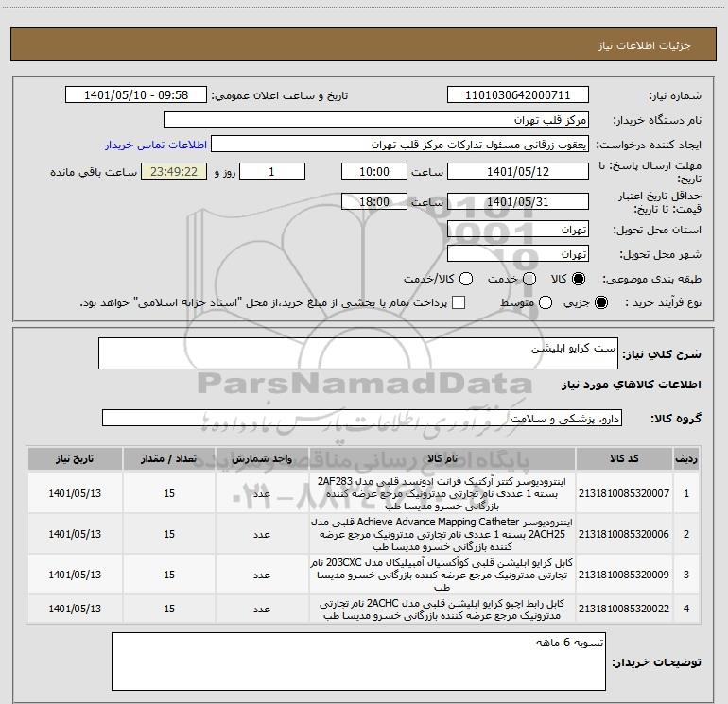Click the ردیف column header
This screenshot has height=704, width=728.
click(x=686, y=459)
